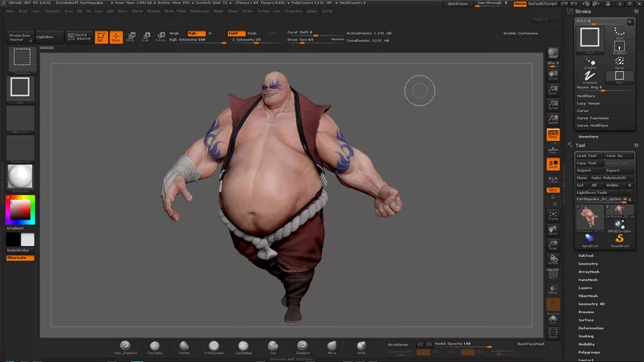Open the Material menu

pyautogui.click(x=153, y=11)
